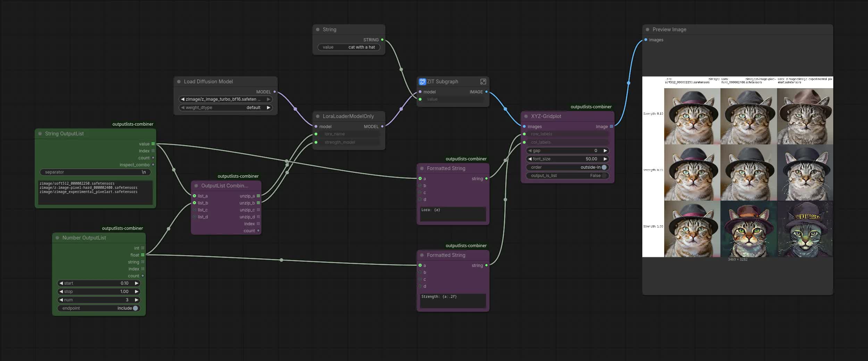868x361 pixels.
Task: Decrease the start value with its left arrow
Action: (61, 283)
